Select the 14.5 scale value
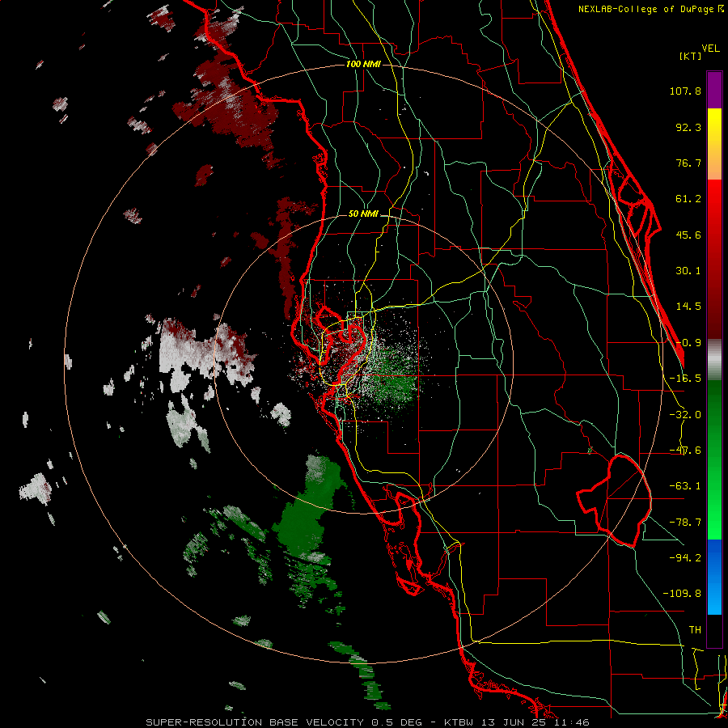This screenshot has width=728, height=728. click(x=688, y=307)
